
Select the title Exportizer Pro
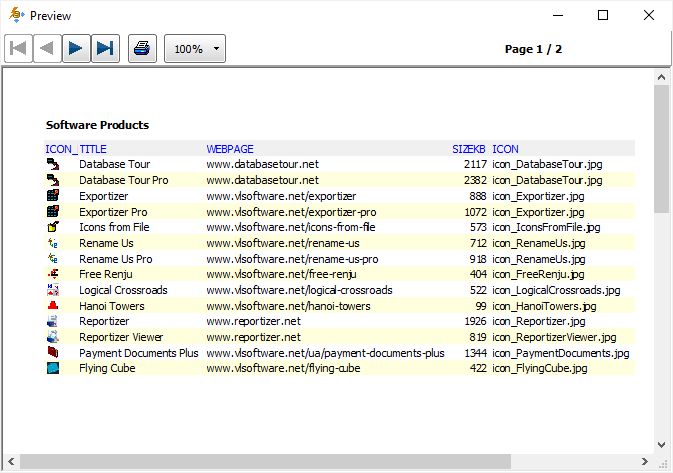pos(113,212)
